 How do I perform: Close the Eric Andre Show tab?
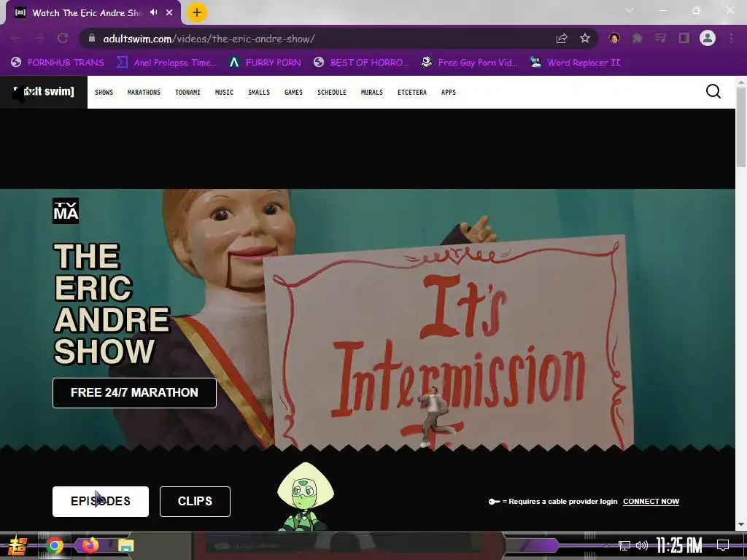pyautogui.click(x=169, y=12)
